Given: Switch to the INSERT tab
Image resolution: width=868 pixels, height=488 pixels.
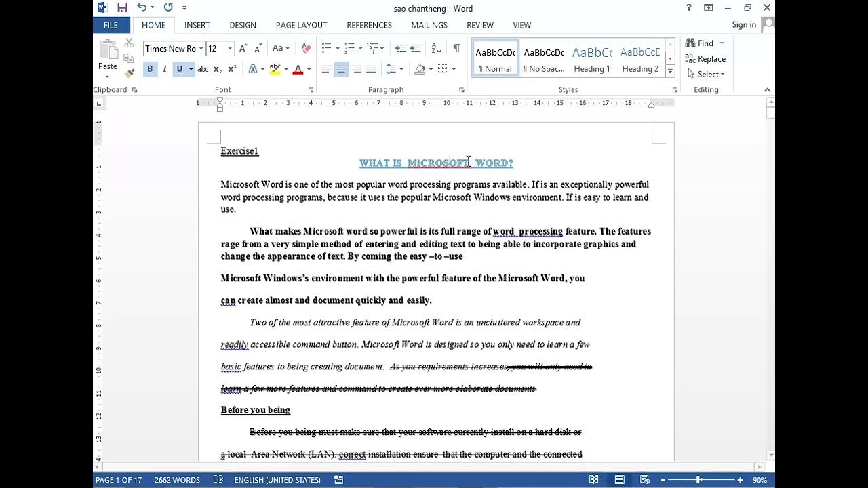Looking at the screenshot, I should click(x=197, y=25).
